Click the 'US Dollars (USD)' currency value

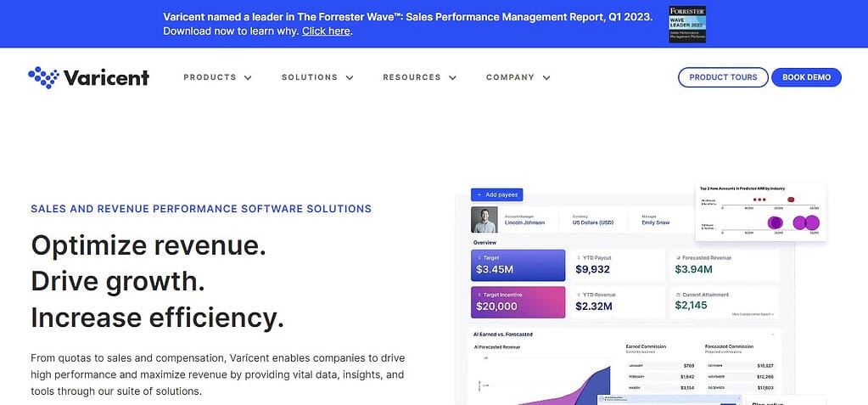pos(593,222)
